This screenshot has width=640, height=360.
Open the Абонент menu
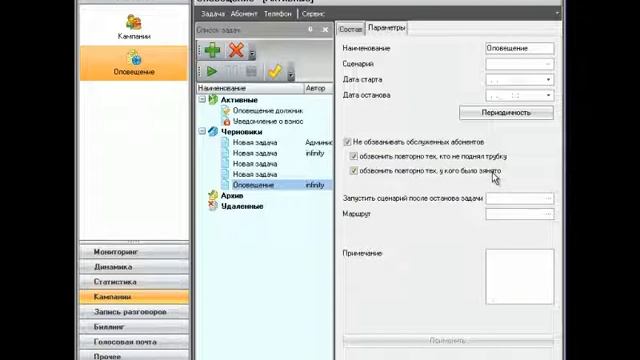[x=244, y=14]
